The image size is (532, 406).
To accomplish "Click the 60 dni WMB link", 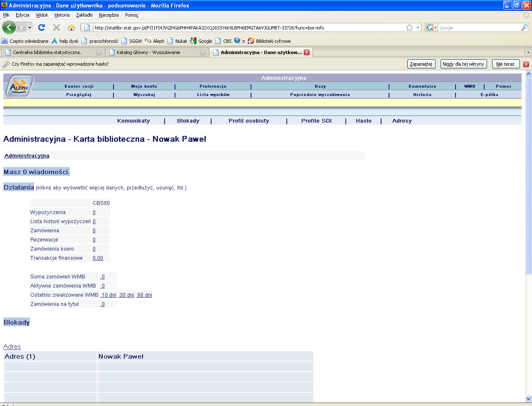I will tap(144, 295).
